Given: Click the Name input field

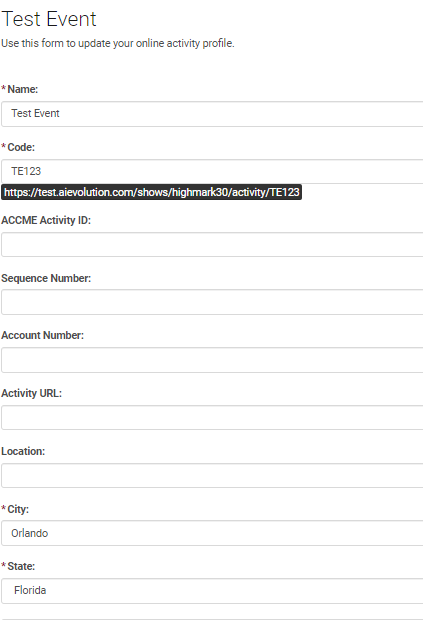Looking at the screenshot, I should (212, 114).
